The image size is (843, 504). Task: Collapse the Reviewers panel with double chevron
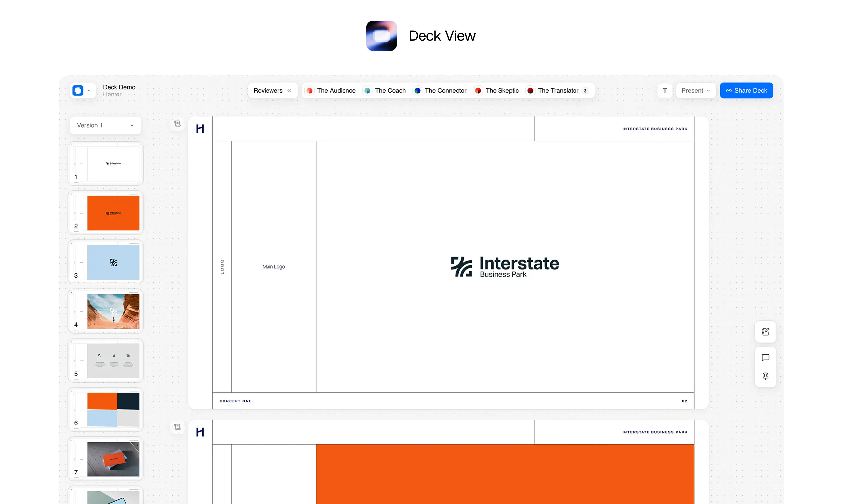pos(289,90)
